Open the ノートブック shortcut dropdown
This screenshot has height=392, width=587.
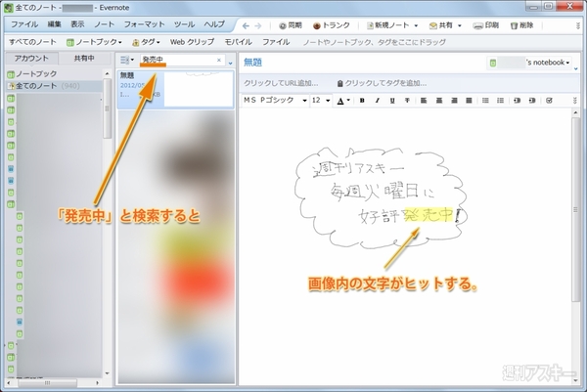click(x=94, y=42)
